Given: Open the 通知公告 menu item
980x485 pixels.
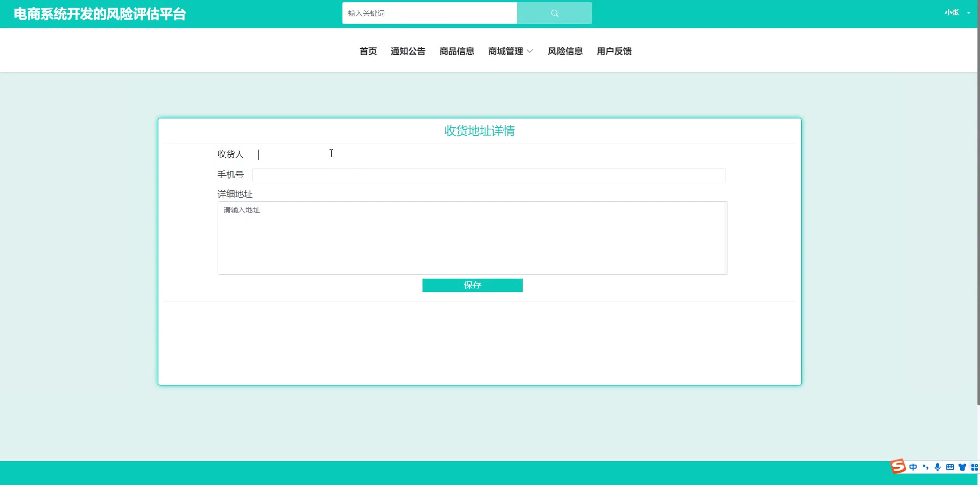Looking at the screenshot, I should click(x=408, y=51).
